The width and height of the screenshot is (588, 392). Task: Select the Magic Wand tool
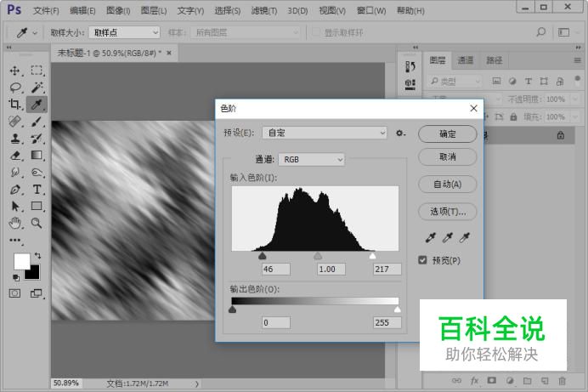pyautogui.click(x=37, y=88)
